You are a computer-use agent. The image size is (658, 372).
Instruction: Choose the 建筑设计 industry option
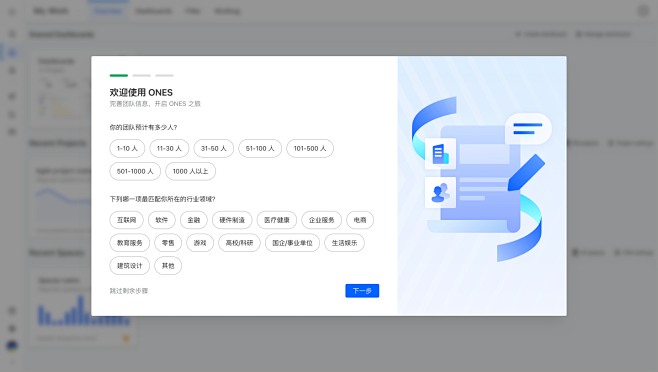[130, 266]
